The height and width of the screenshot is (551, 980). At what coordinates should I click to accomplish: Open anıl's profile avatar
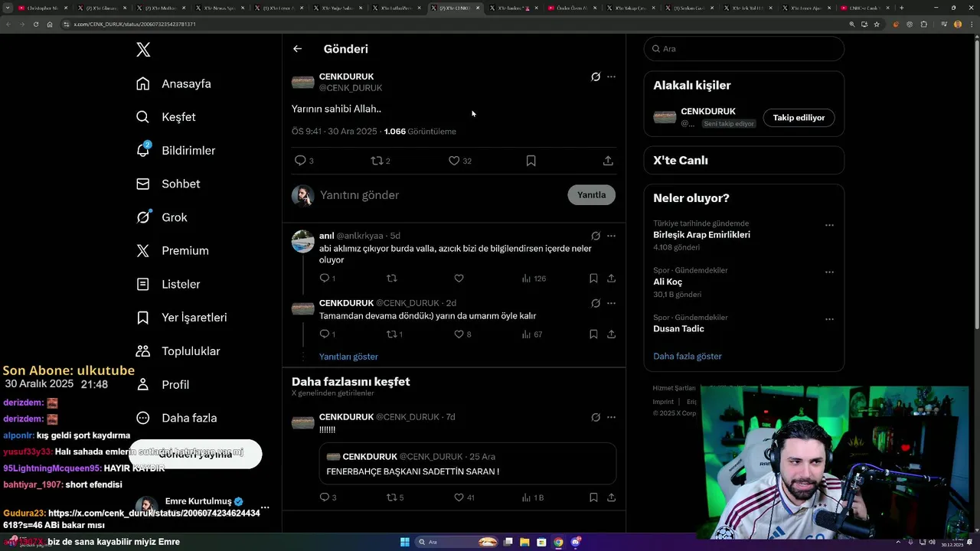(303, 241)
